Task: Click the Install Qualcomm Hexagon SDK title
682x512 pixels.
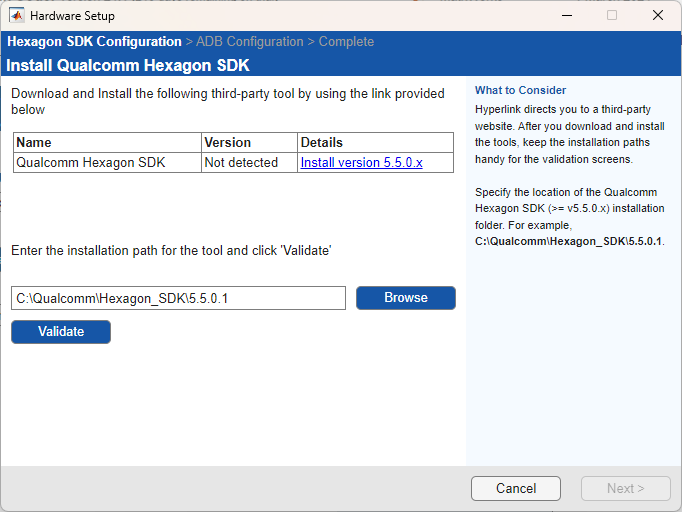Action: coord(128,66)
